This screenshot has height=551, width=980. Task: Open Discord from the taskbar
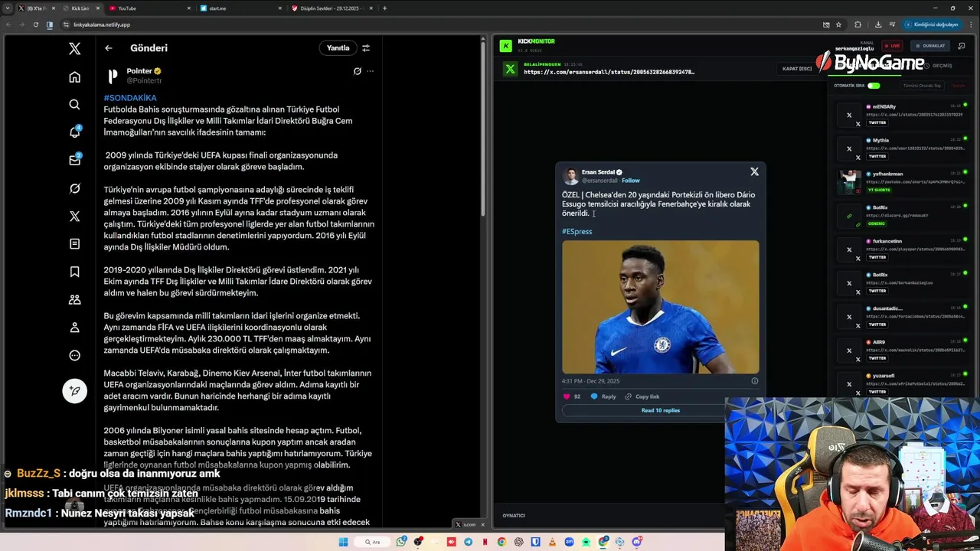tap(637, 542)
